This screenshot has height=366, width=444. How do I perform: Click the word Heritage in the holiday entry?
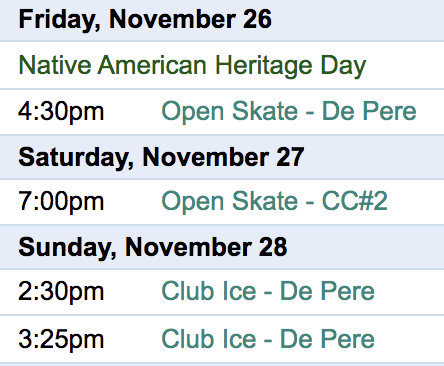[x=263, y=67]
